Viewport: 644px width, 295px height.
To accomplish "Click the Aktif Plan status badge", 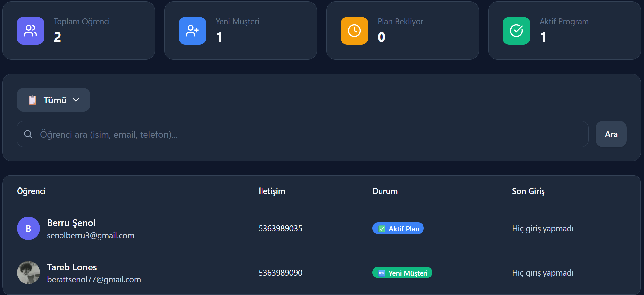I will (398, 228).
